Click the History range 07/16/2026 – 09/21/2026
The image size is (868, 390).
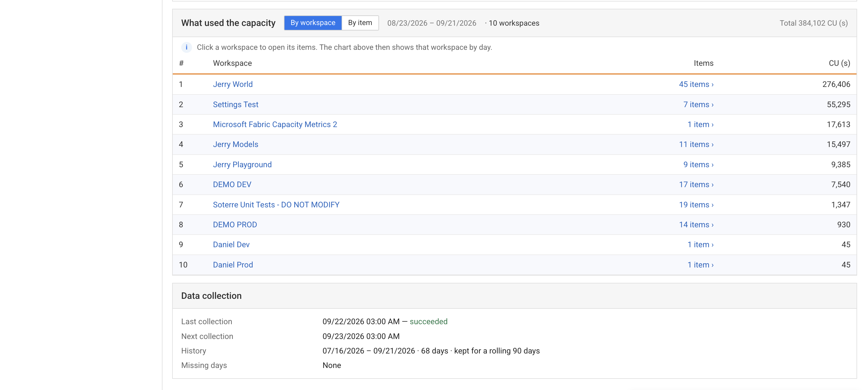369,350
